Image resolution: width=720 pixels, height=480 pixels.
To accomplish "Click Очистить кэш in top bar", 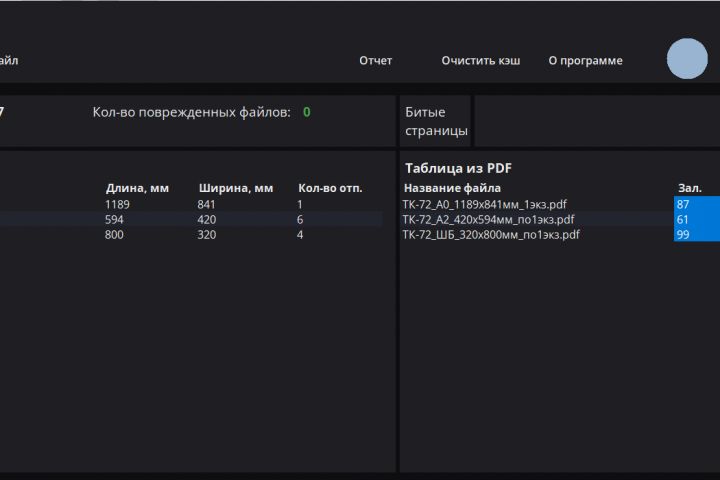I will (481, 61).
